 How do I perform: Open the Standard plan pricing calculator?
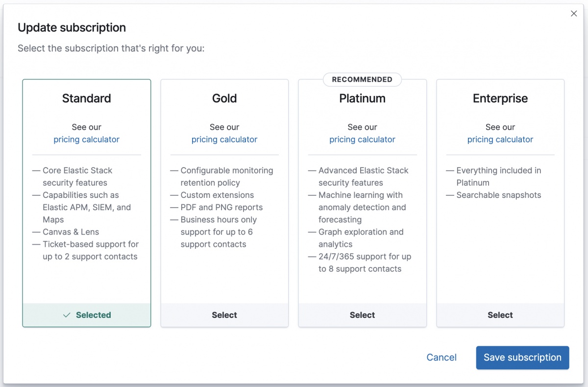point(86,140)
